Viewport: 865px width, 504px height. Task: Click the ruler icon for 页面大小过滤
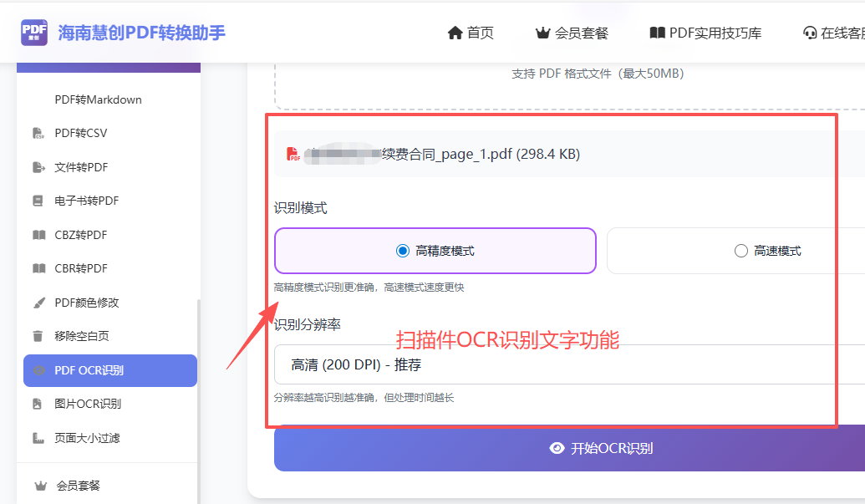[38, 438]
